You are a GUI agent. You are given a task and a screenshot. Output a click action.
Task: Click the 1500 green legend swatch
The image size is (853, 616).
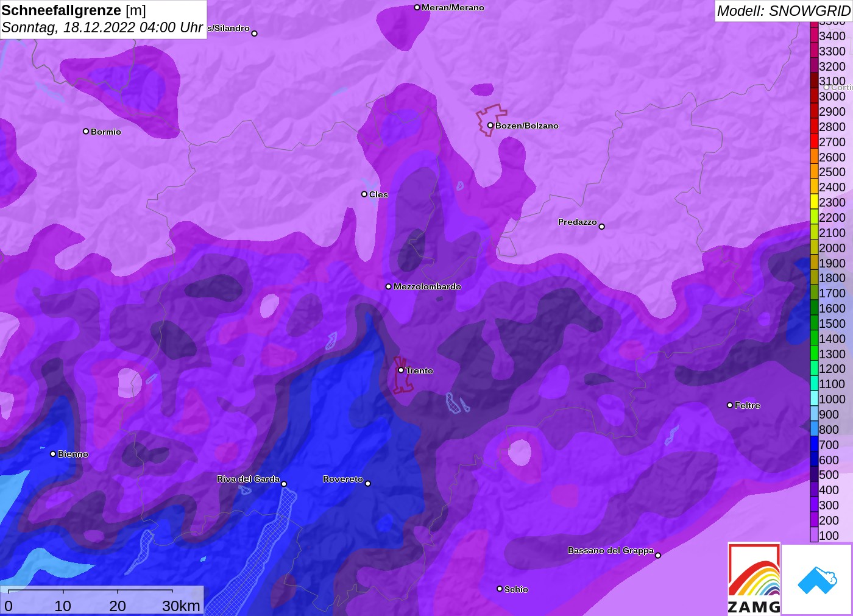pyautogui.click(x=814, y=324)
